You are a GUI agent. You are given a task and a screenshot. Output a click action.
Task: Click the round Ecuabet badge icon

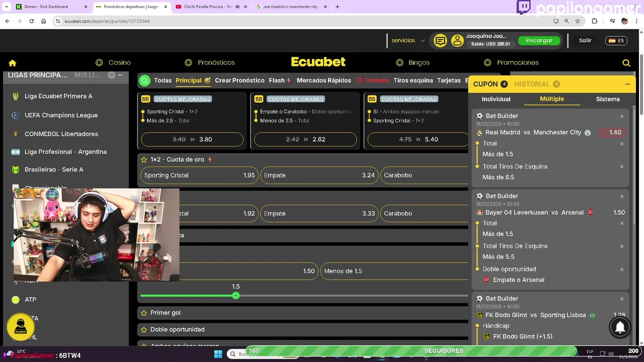coord(21,326)
